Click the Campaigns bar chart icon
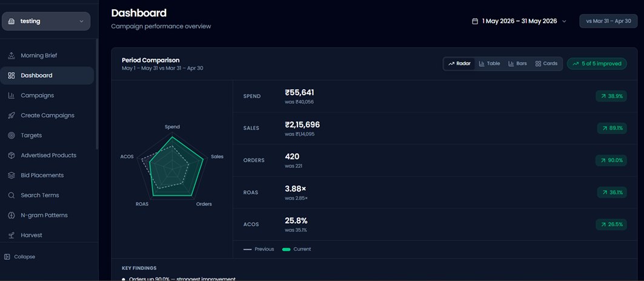 12,95
